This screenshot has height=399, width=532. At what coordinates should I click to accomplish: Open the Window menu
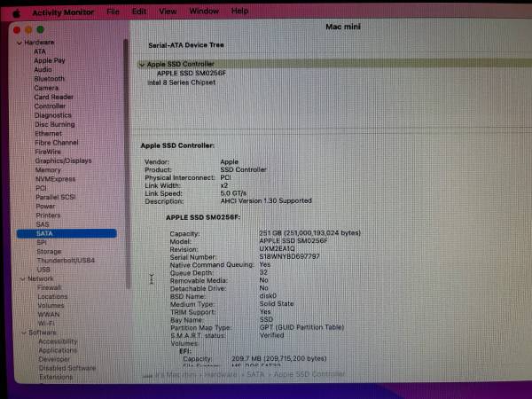pos(204,12)
